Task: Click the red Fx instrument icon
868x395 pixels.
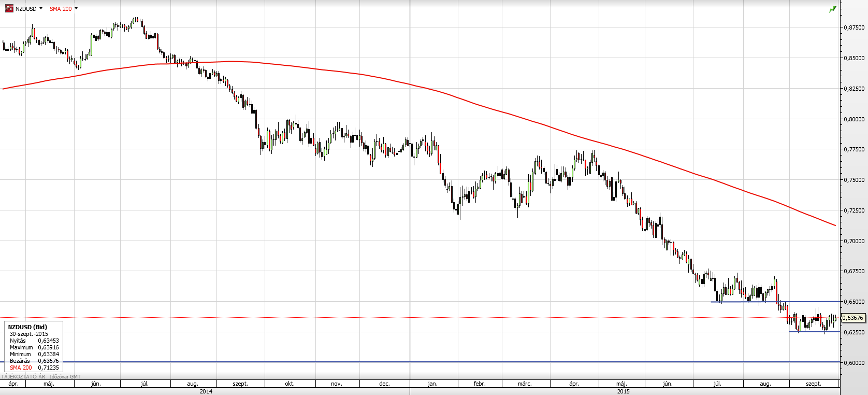Action: pyautogui.click(x=9, y=8)
